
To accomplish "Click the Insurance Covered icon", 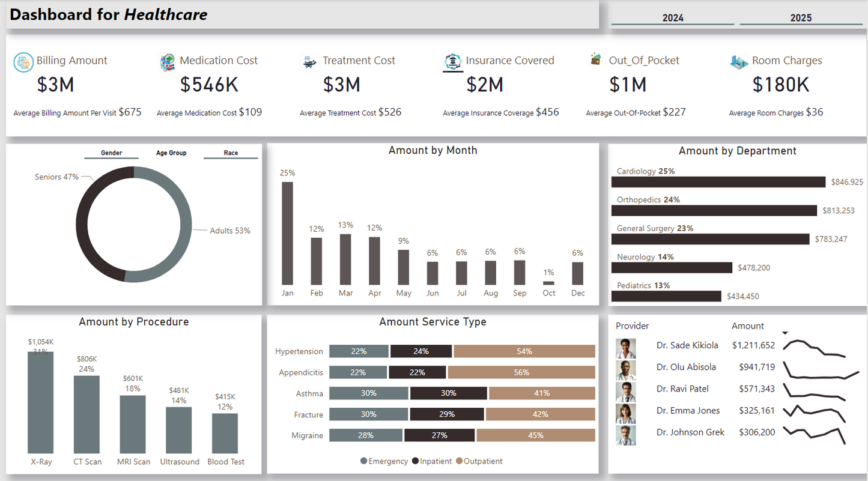I will pyautogui.click(x=453, y=61).
